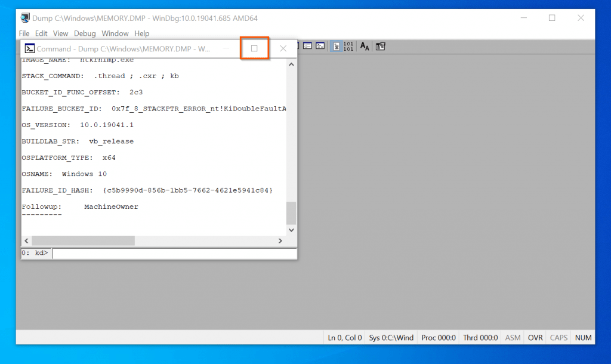This screenshot has width=611, height=364.
Task: Open the Font dialog icon
Action: point(365,47)
